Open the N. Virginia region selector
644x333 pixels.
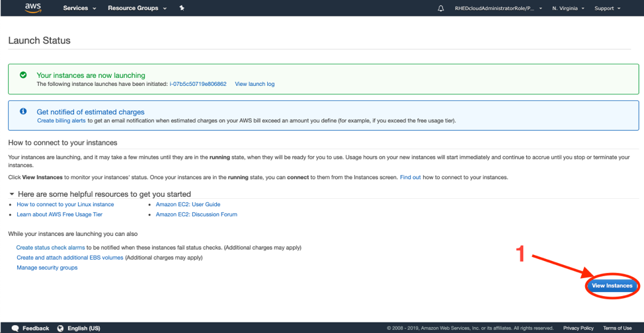[x=568, y=9]
